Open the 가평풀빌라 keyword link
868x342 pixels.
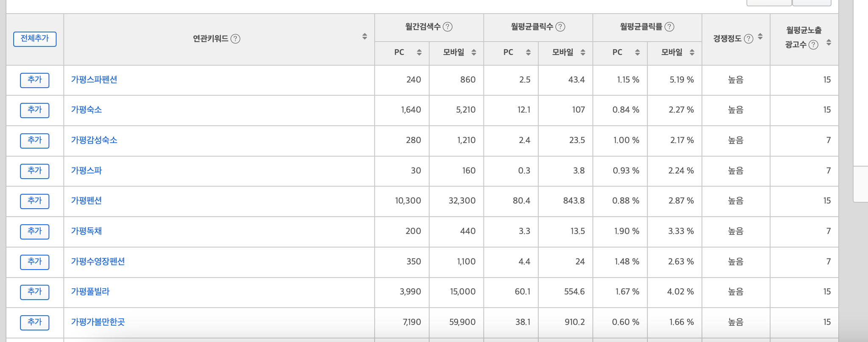click(90, 292)
